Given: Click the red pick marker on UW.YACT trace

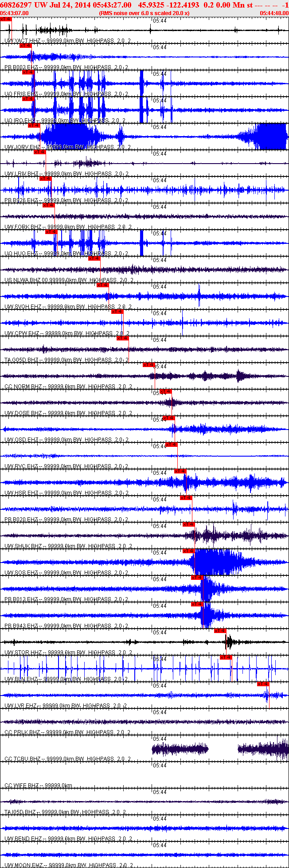Looking at the screenshot, I should point(6,19).
